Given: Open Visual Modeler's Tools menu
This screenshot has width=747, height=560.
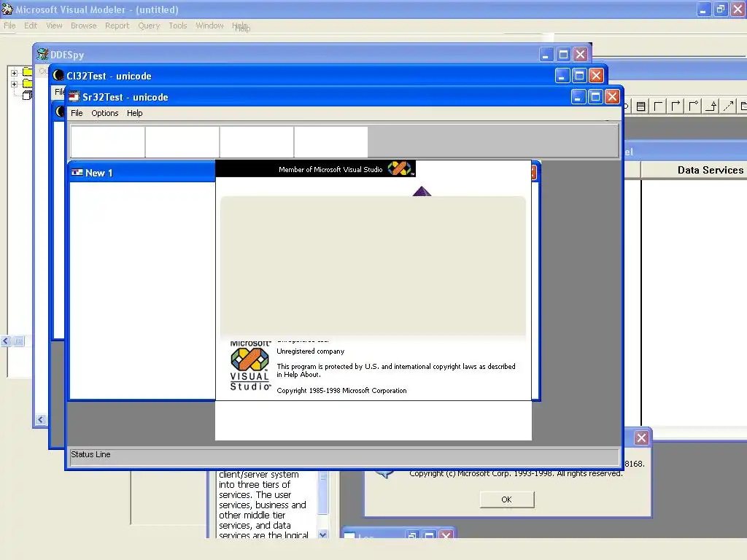Looking at the screenshot, I should pos(178,26).
